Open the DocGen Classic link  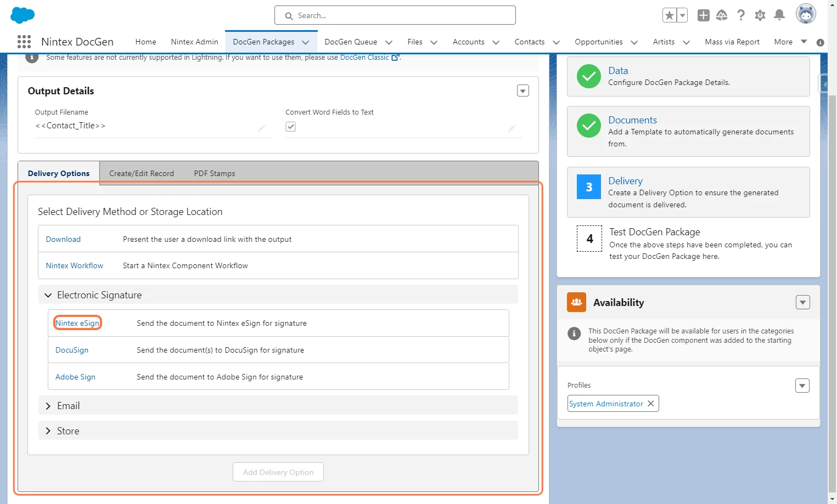coord(364,57)
